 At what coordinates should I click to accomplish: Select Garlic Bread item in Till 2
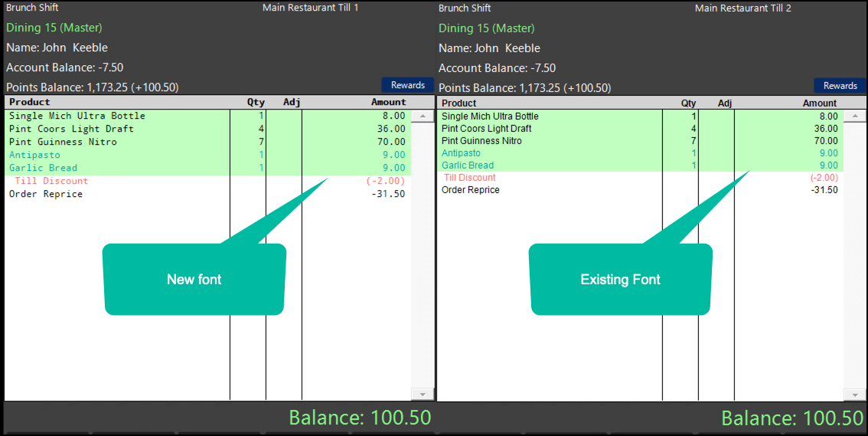tap(641, 165)
